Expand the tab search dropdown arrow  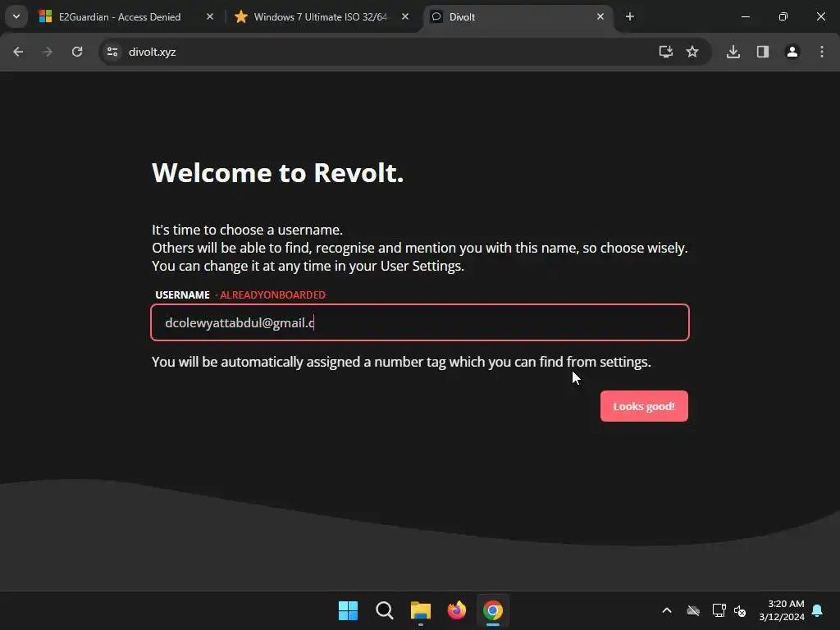16,16
